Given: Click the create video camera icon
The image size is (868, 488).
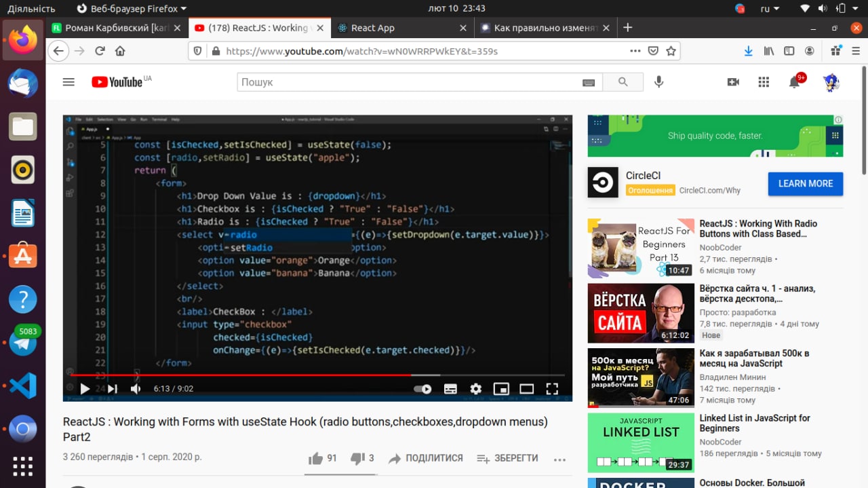Looking at the screenshot, I should [x=733, y=82].
